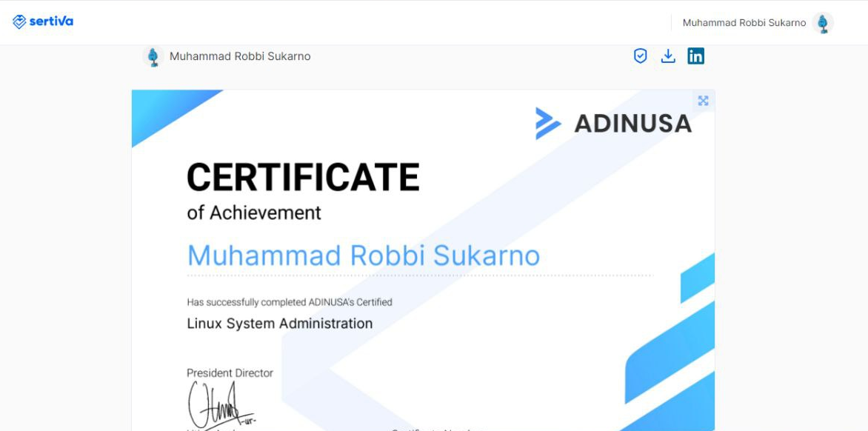Click the 'Has successfully completed' description line

click(289, 302)
